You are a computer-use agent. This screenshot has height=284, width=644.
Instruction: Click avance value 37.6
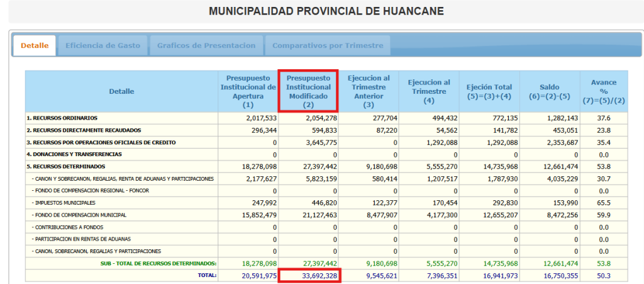[x=604, y=118]
